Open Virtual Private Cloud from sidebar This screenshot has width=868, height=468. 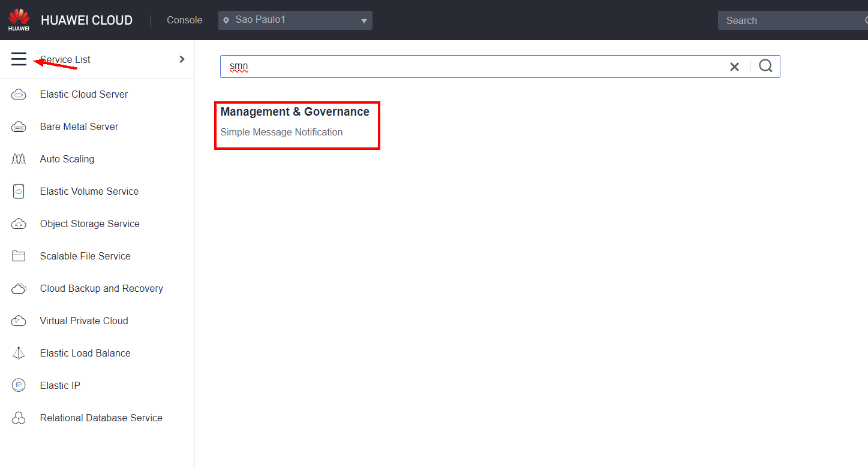coord(84,321)
